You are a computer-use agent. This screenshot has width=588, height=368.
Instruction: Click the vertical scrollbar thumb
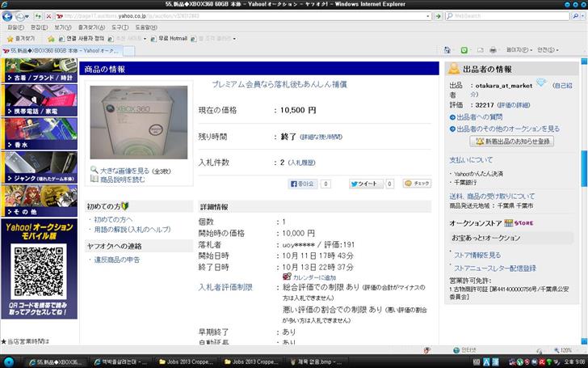[x=584, y=169]
